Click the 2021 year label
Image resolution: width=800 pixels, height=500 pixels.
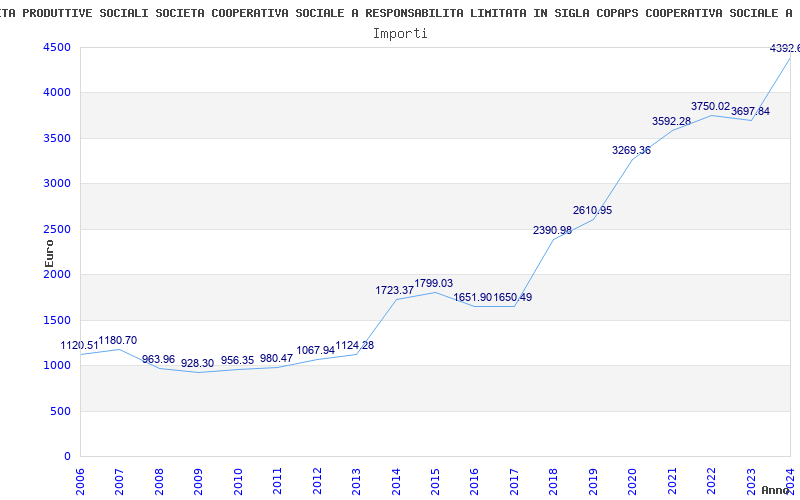coord(673,482)
